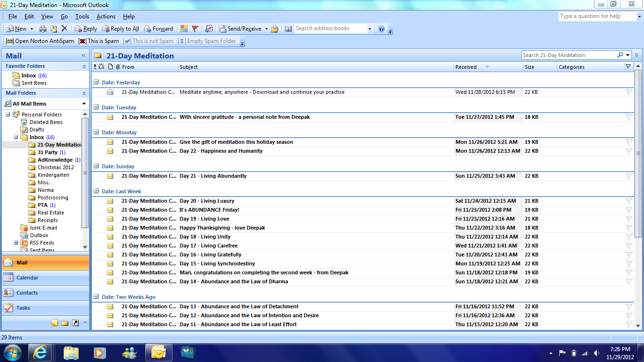Open the Tools menu

(82, 16)
